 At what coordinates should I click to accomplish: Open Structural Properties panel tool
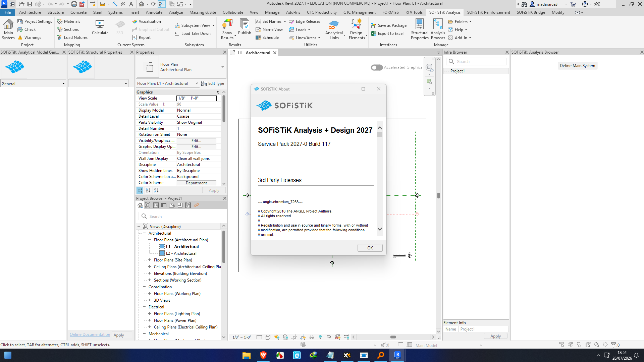[420, 29]
